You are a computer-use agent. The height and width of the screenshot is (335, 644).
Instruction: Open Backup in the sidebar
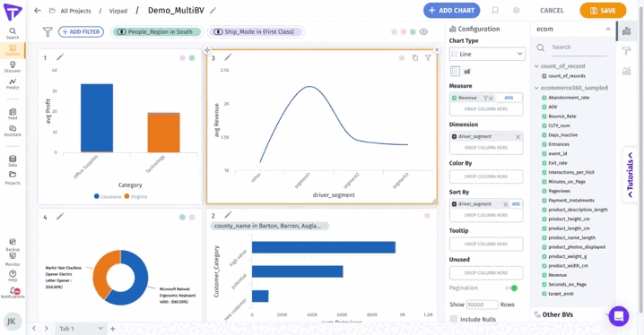click(x=13, y=245)
